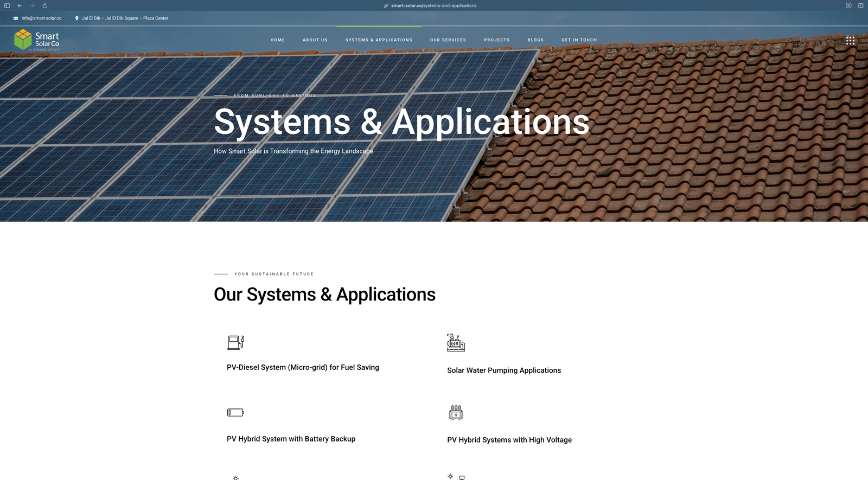The height and width of the screenshot is (480, 868).
Task: Navigate to Projects page
Action: (496, 40)
